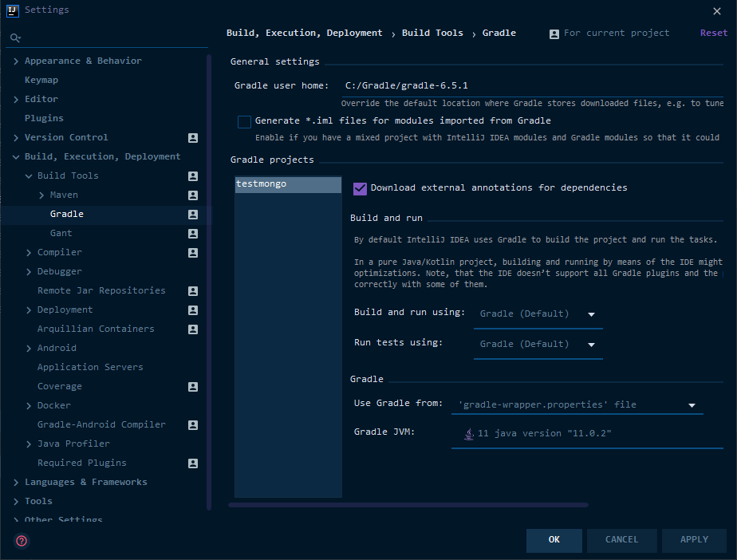Screen dimensions: 737x560
Task: Click the project-level icon beside Required Plugins
Action: point(193,463)
